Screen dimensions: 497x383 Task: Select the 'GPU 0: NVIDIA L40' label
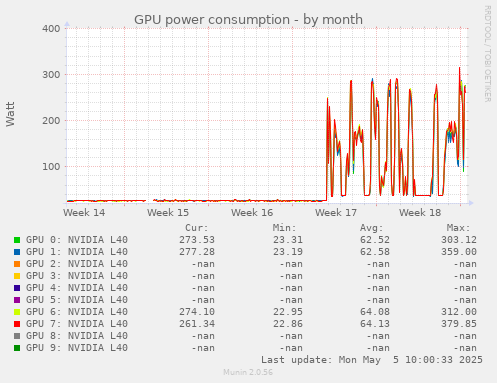[77, 240]
